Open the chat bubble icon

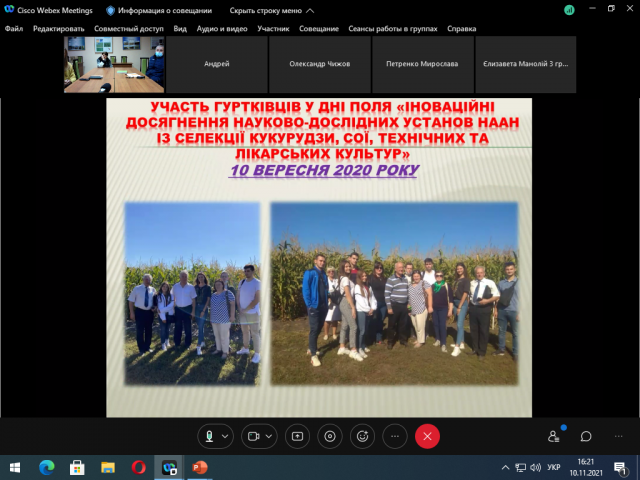pos(586,436)
